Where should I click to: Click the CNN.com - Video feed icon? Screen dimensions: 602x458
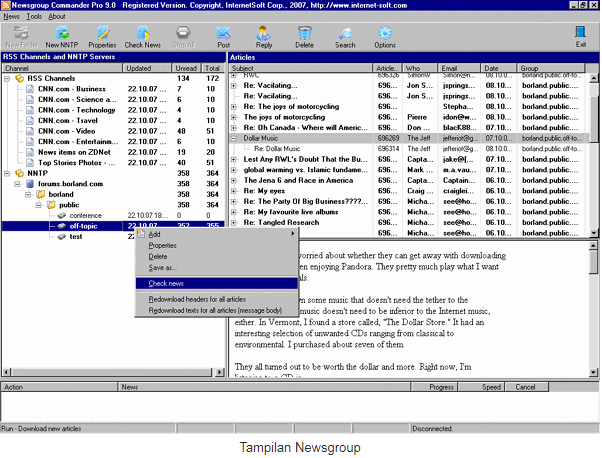click(x=30, y=131)
